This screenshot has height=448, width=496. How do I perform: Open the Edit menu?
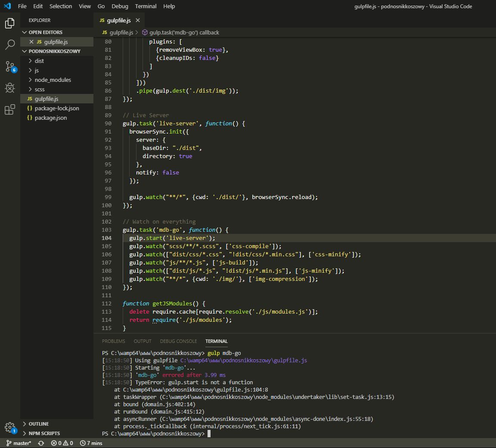[x=38, y=6]
